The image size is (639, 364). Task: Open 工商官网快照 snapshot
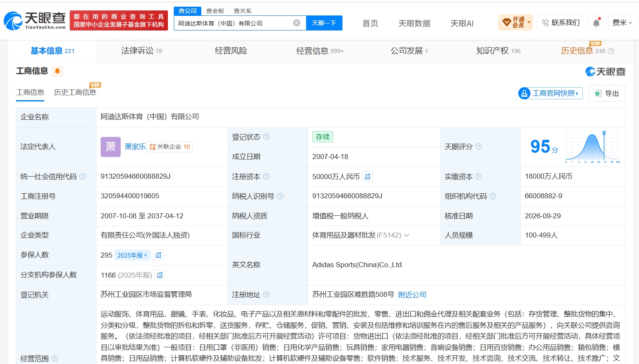[x=550, y=93]
